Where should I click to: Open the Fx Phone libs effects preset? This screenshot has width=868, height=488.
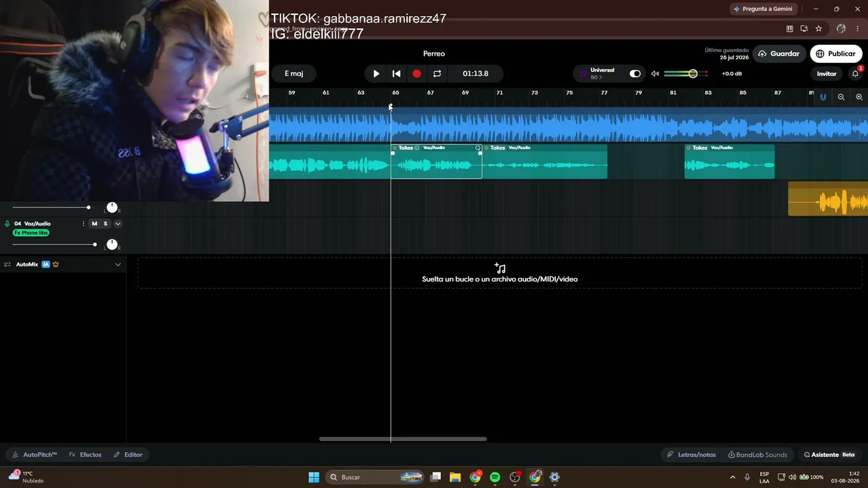31,233
